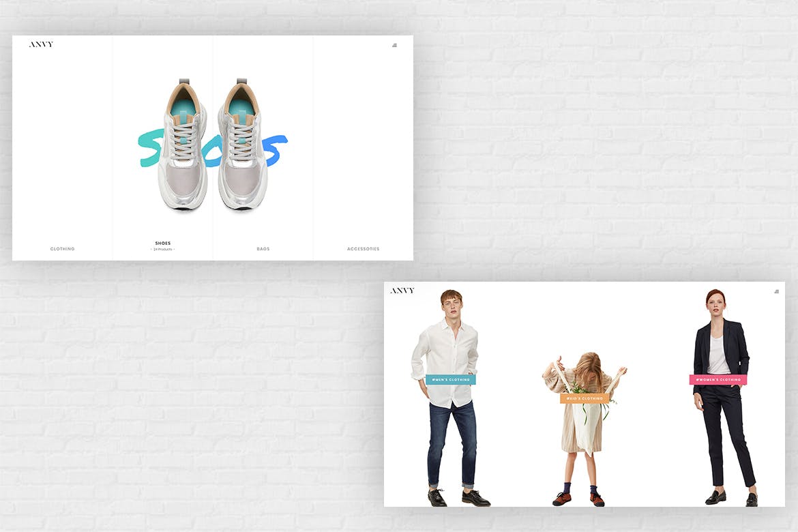
Task: Select the Clothing category tab
Action: [x=62, y=249]
